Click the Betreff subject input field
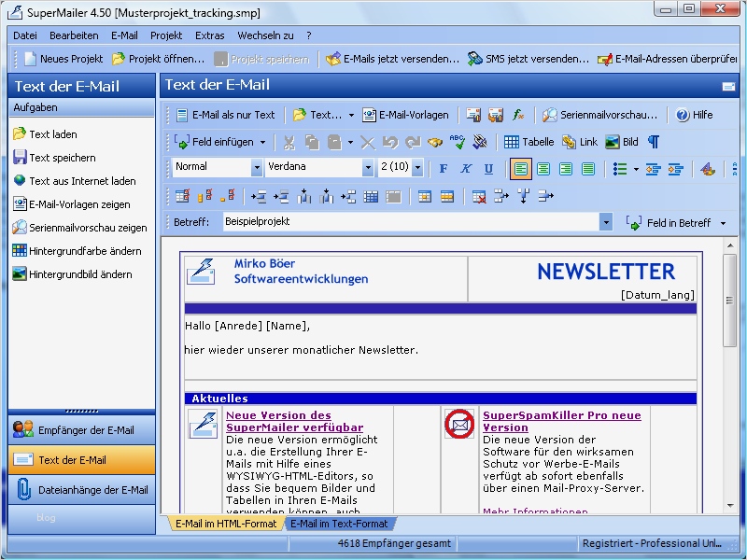 pyautogui.click(x=411, y=222)
